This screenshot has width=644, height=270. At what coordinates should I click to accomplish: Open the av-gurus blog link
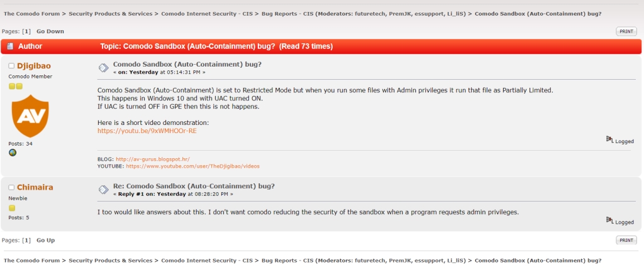[152, 159]
